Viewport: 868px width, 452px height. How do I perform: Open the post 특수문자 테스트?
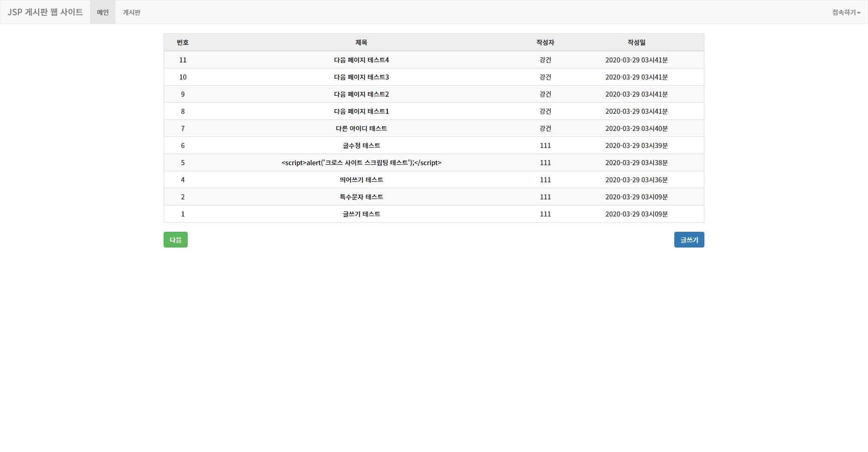pos(361,197)
